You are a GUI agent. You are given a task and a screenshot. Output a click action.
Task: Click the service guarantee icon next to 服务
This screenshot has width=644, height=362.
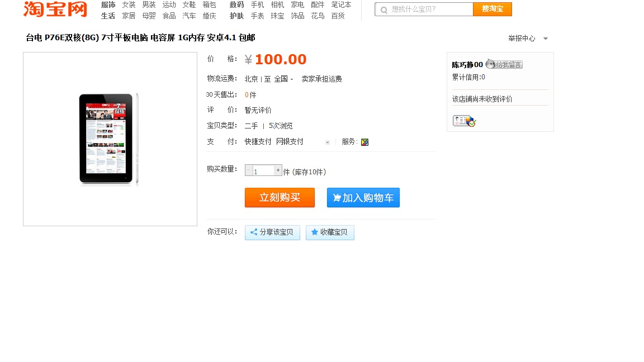coord(364,142)
